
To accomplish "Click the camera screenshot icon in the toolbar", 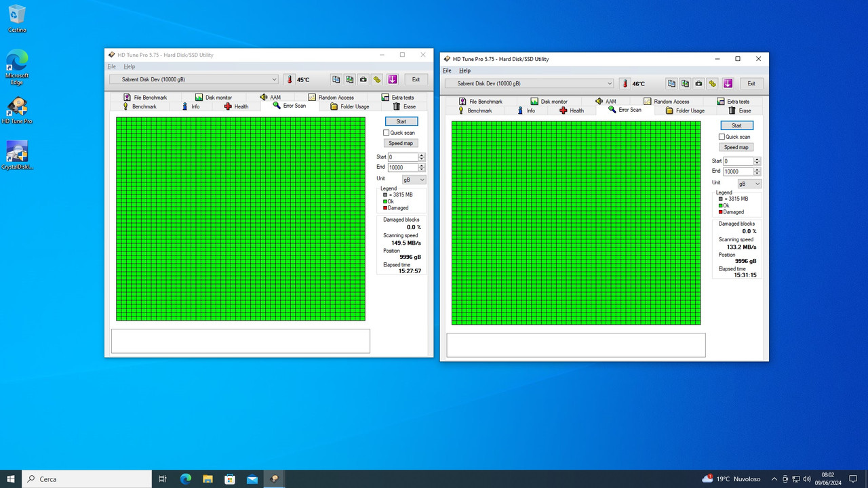I will click(x=363, y=79).
